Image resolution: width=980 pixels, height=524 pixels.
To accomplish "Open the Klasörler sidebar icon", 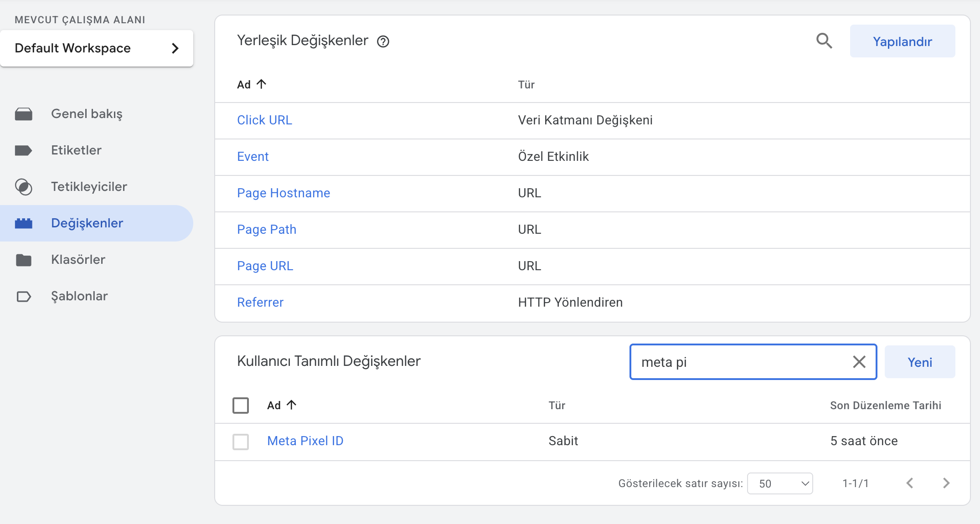I will [x=24, y=260].
